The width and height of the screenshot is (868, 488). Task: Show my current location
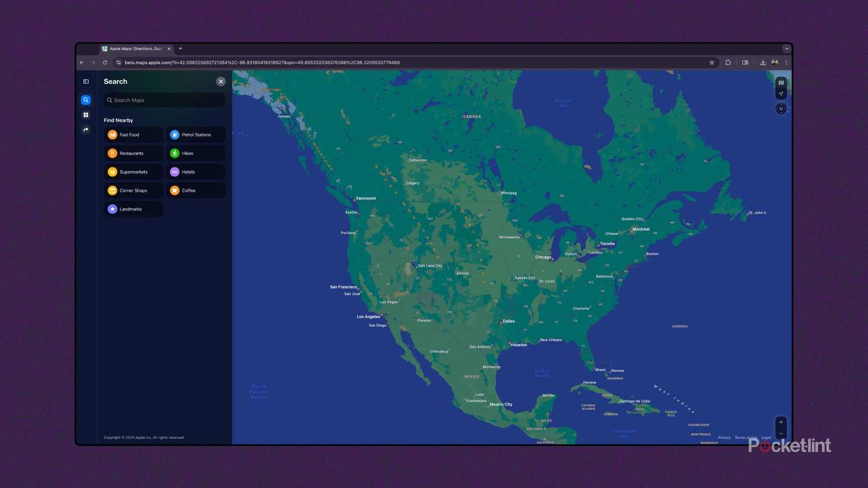781,94
